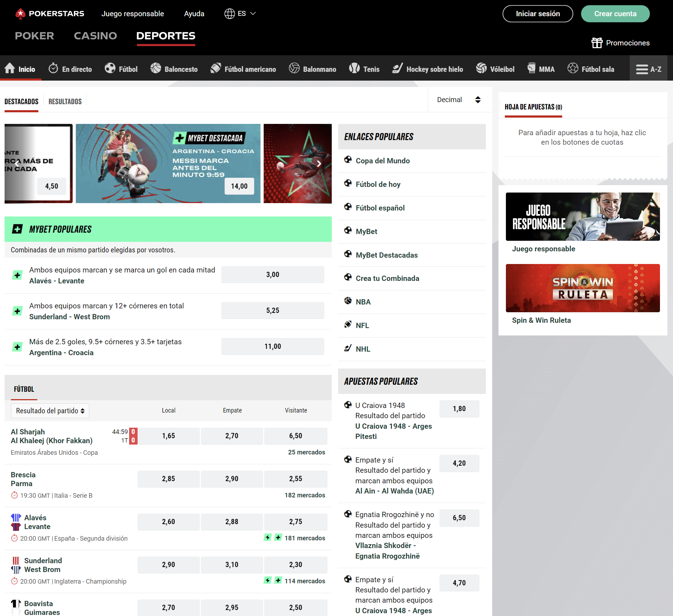
Task: Open Hoja de apuestas (0) tab
Action: [x=533, y=107]
